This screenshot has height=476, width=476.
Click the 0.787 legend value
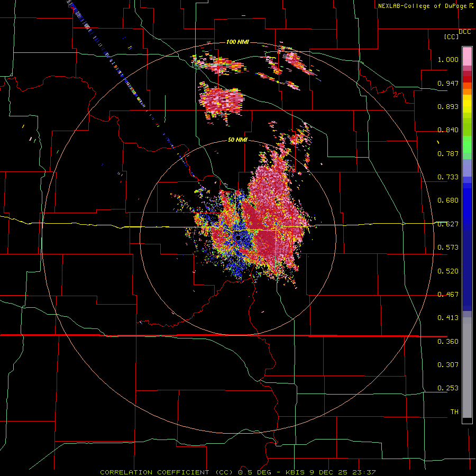448,153
